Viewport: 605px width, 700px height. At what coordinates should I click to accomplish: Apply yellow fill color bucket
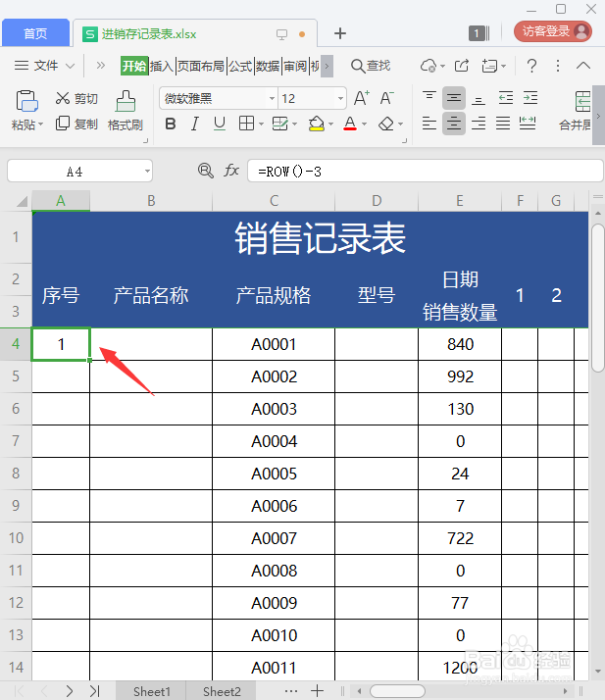point(316,124)
